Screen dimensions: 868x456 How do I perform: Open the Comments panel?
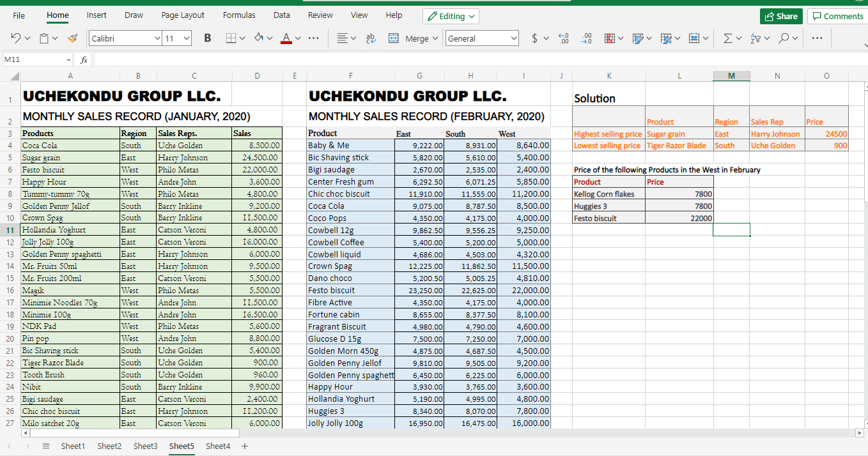pos(837,15)
